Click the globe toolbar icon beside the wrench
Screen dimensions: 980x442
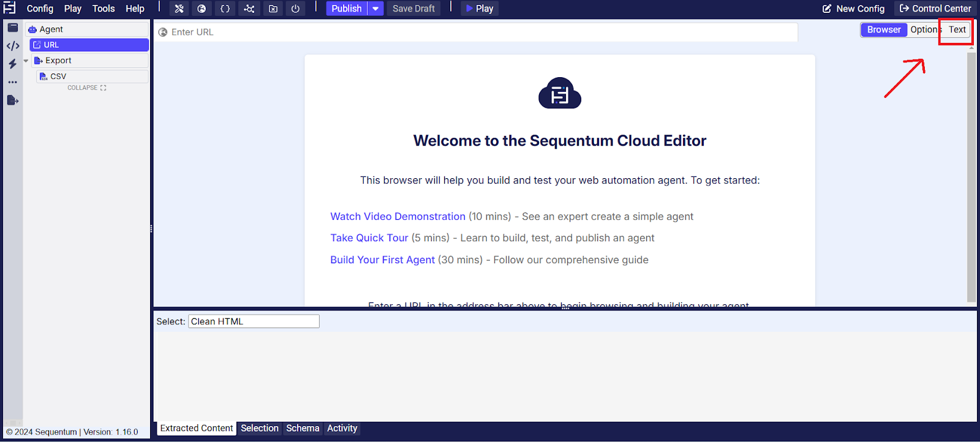pyautogui.click(x=202, y=9)
